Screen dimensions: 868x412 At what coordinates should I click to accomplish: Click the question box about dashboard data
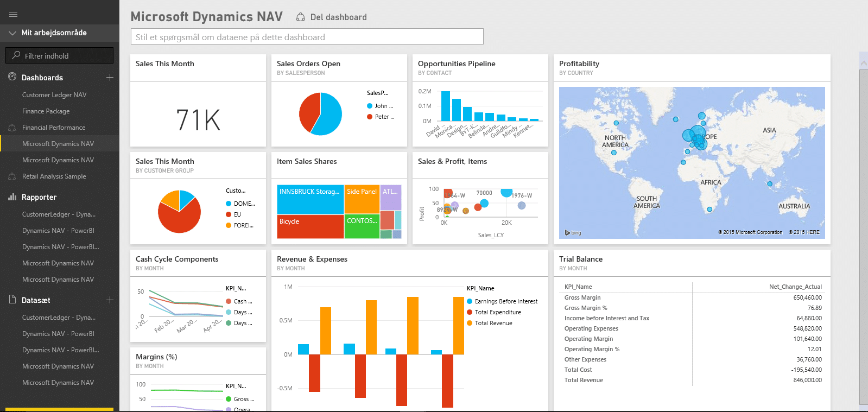pos(307,37)
